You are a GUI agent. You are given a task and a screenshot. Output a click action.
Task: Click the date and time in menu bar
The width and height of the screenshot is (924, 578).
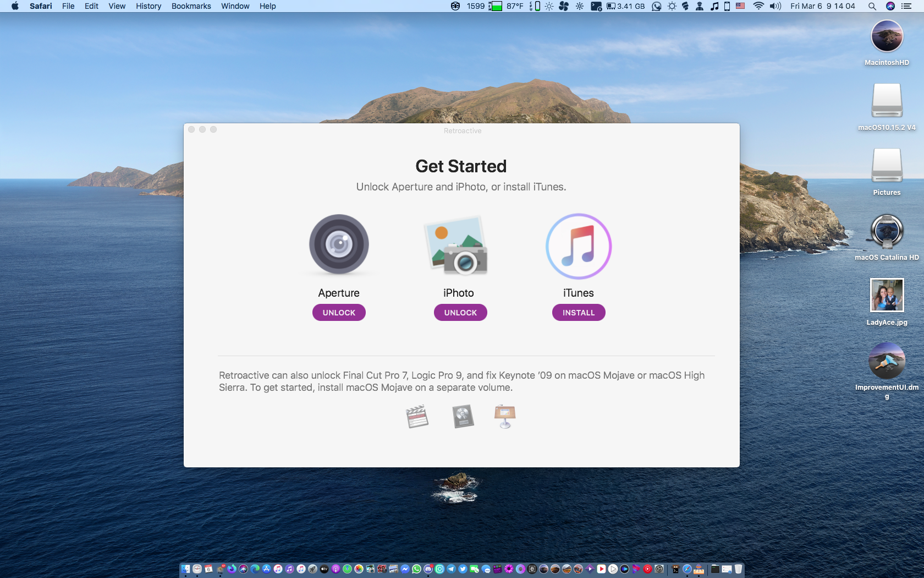(823, 6)
